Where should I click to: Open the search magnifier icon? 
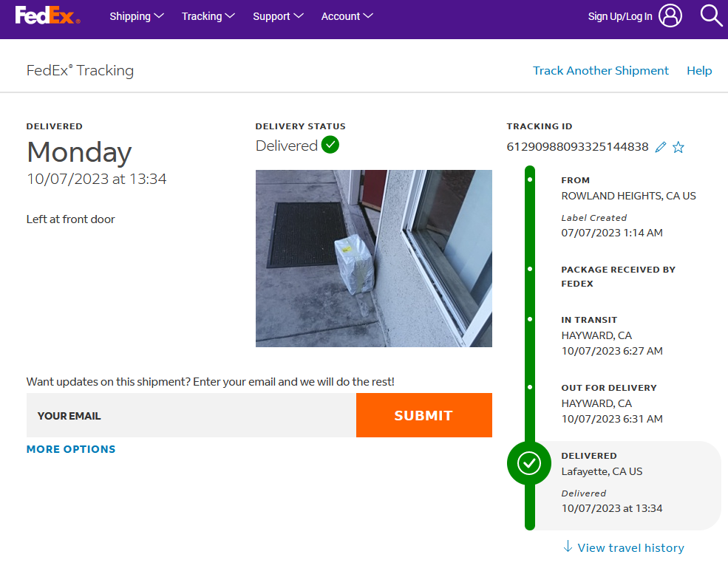(x=711, y=16)
